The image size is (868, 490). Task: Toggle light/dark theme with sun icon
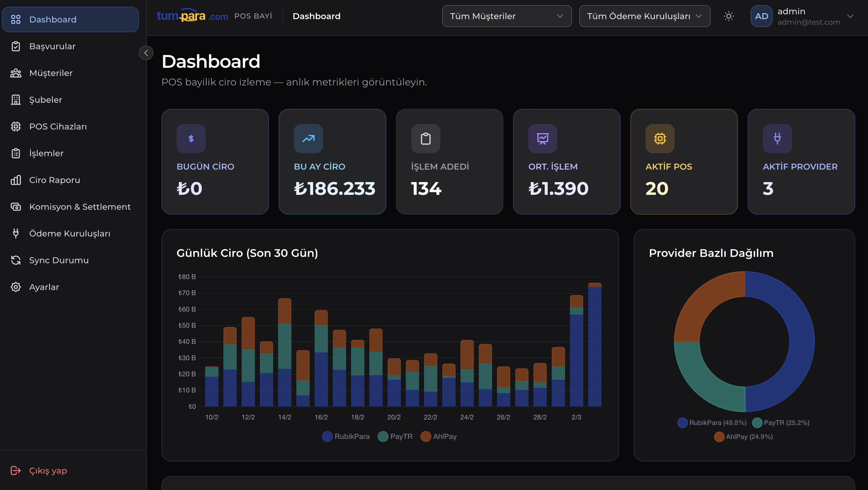(x=728, y=16)
